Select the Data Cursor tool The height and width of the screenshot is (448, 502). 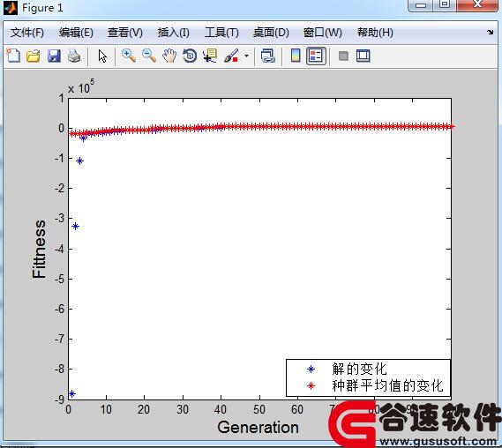pos(210,56)
